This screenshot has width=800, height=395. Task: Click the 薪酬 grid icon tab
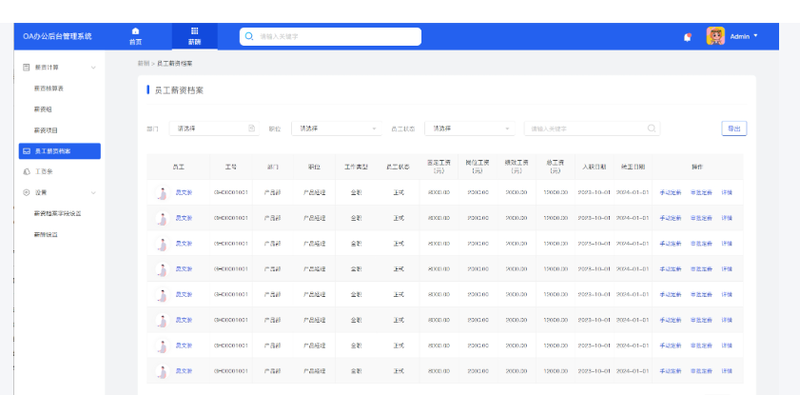point(194,31)
